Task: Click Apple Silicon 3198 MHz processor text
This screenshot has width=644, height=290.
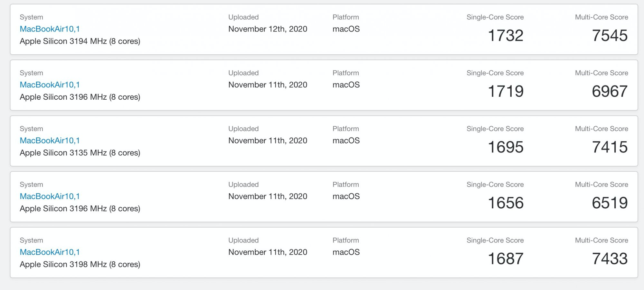Action: pyautogui.click(x=80, y=264)
